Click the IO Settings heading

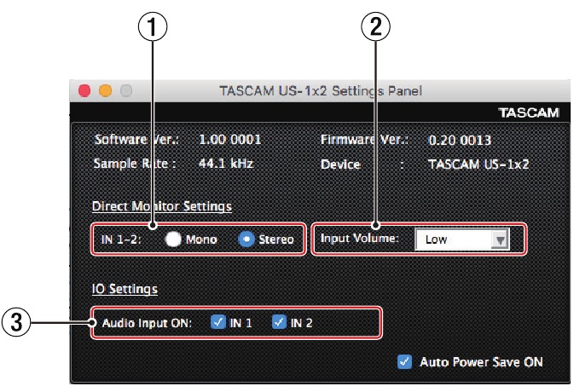point(125,289)
